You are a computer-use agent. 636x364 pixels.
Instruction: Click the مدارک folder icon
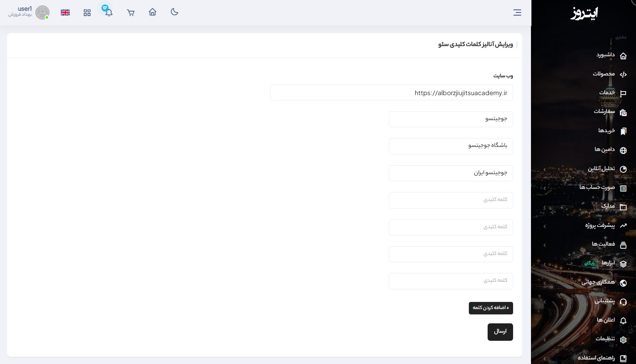623,207
